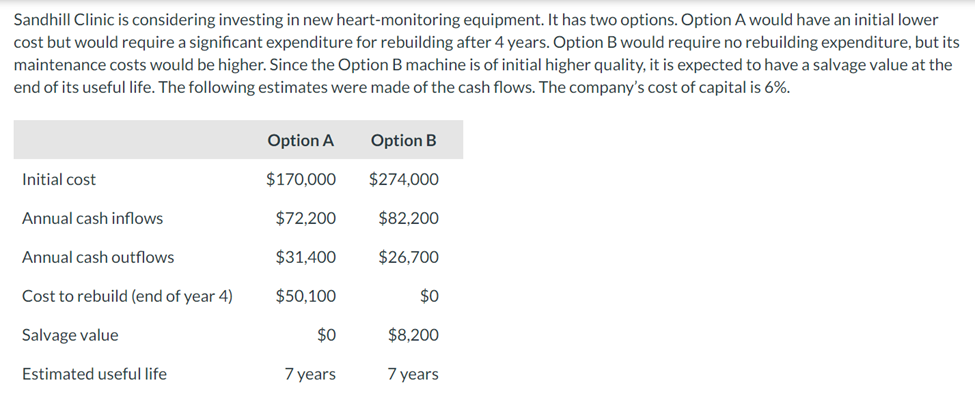This screenshot has width=975, height=413.
Task: Select the Initial cost row label
Action: (59, 180)
